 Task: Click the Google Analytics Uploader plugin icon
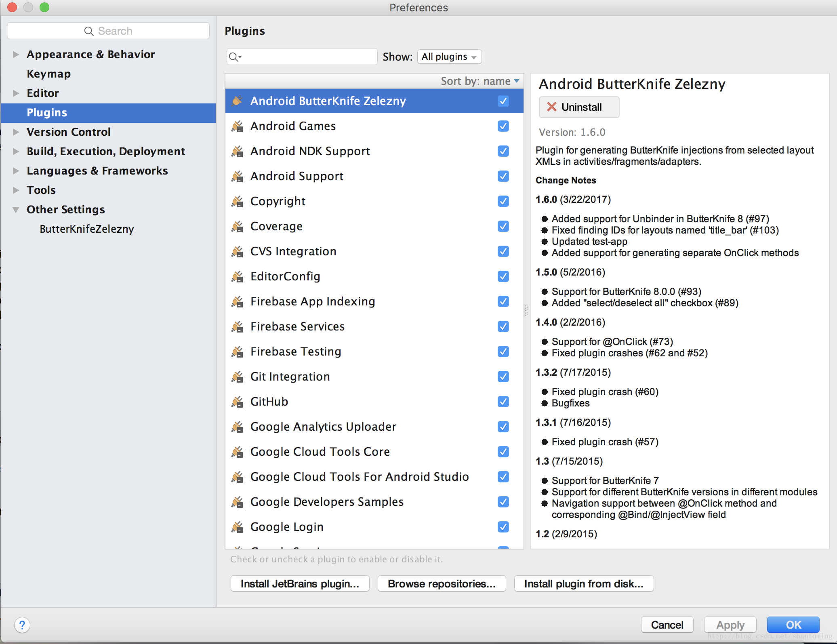point(238,427)
